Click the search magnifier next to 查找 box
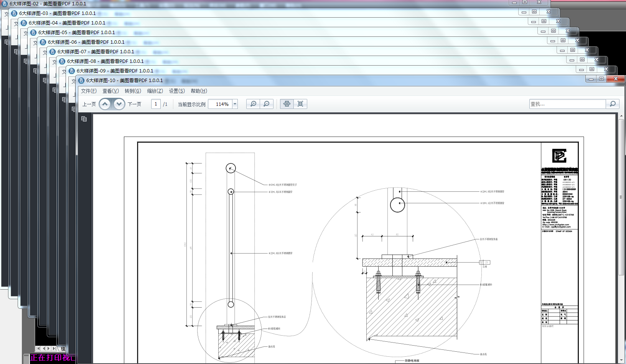Screen dimensions: 626x364 coord(613,104)
